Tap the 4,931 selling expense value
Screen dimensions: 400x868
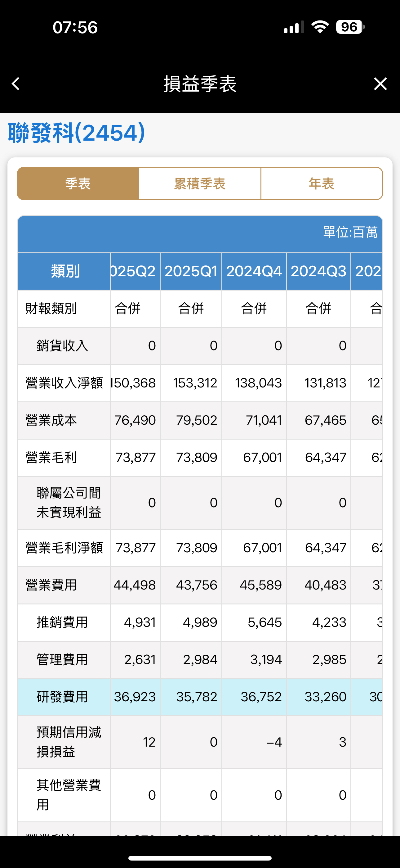pyautogui.click(x=140, y=622)
